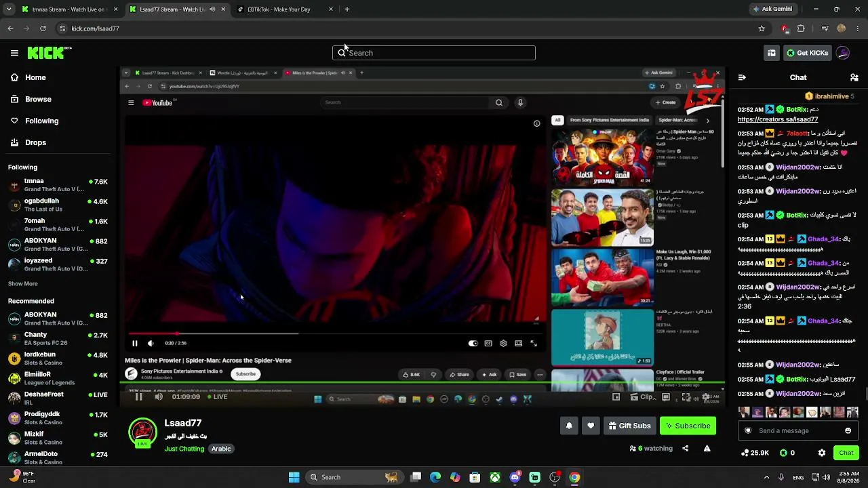Open chat user list icon

tap(854, 77)
